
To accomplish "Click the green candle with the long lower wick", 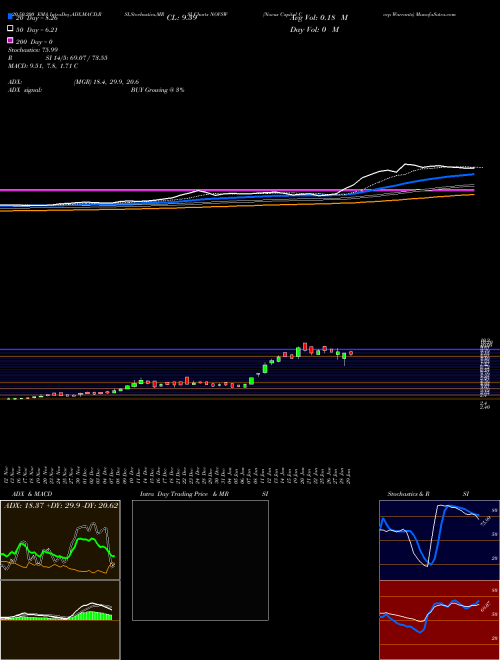I will point(344,358).
